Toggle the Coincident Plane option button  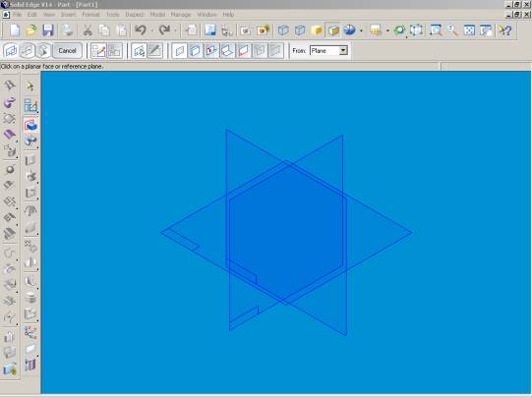(x=179, y=51)
